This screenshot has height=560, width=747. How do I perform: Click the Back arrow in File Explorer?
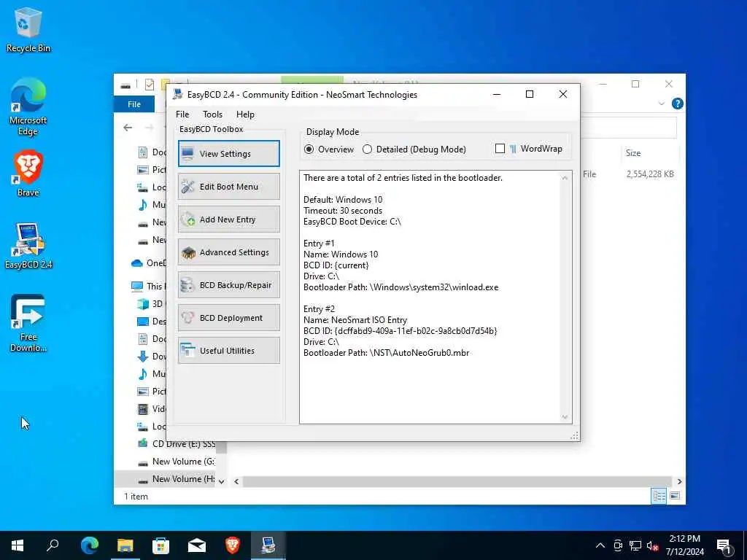pyautogui.click(x=128, y=128)
